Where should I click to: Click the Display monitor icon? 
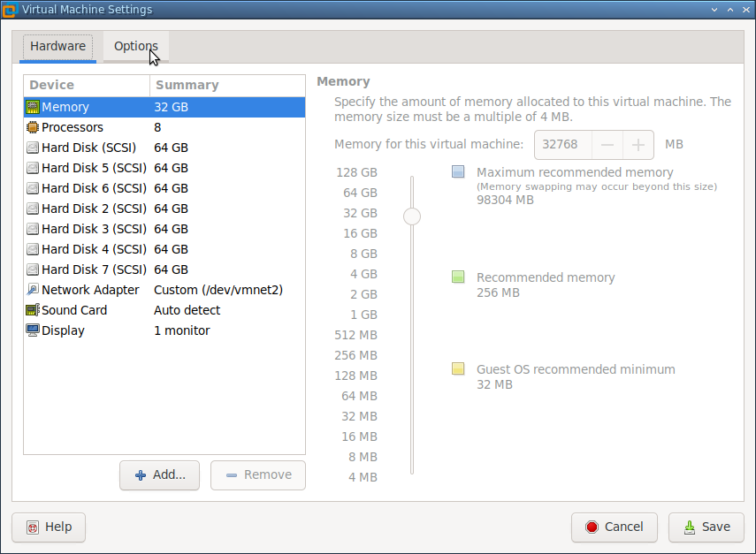33,330
